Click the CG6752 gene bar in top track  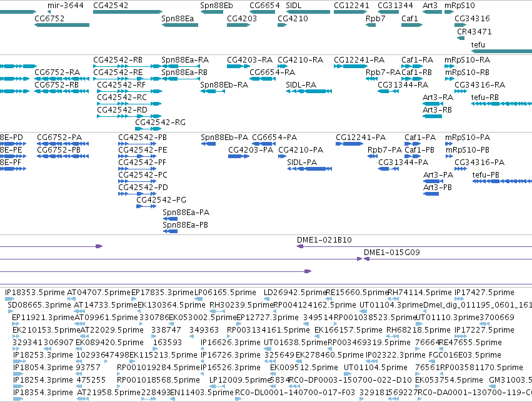pyautogui.click(x=62, y=25)
